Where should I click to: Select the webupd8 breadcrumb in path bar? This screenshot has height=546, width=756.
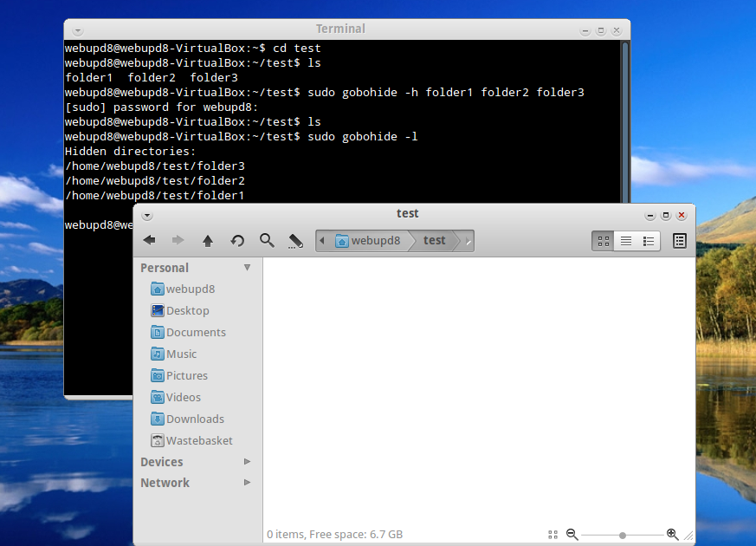(x=368, y=240)
